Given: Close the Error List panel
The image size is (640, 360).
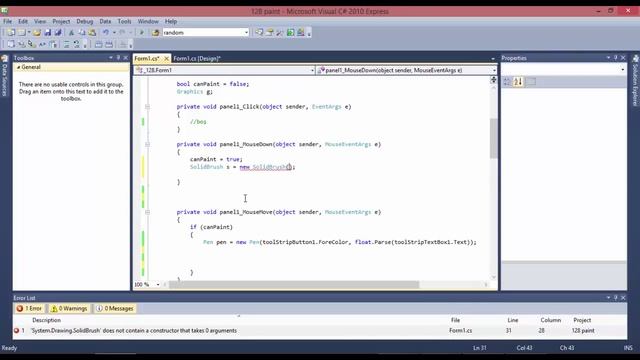Looking at the screenshot, I should 623,298.
